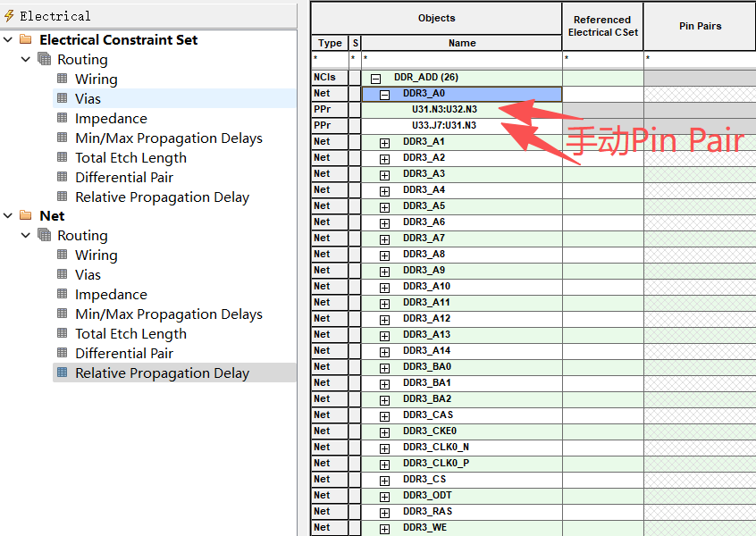Expand the DDR3_CKE0 net
The width and height of the screenshot is (756, 536).
384,432
